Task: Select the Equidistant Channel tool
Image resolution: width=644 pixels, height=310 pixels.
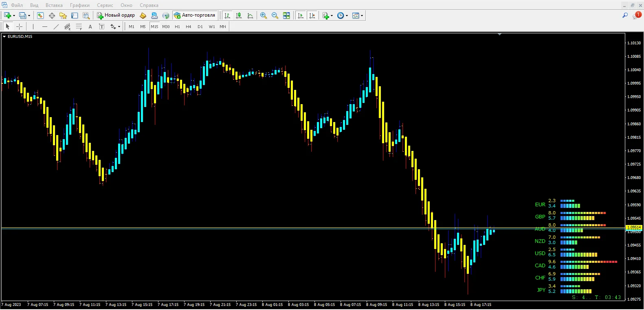Action: 68,26
